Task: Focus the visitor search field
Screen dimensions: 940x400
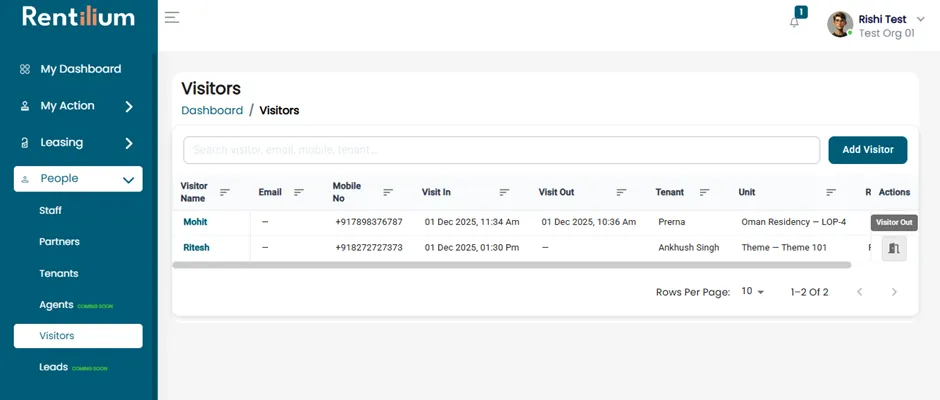Action: 501,150
